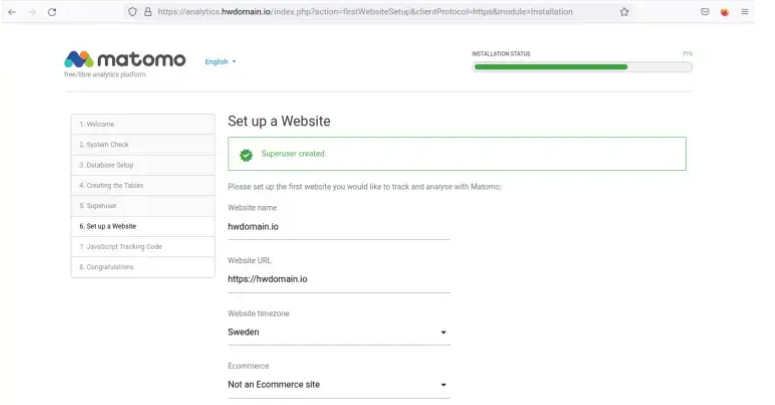The width and height of the screenshot is (775, 405).
Task: Click the Set up a Website heading
Action: pos(279,121)
